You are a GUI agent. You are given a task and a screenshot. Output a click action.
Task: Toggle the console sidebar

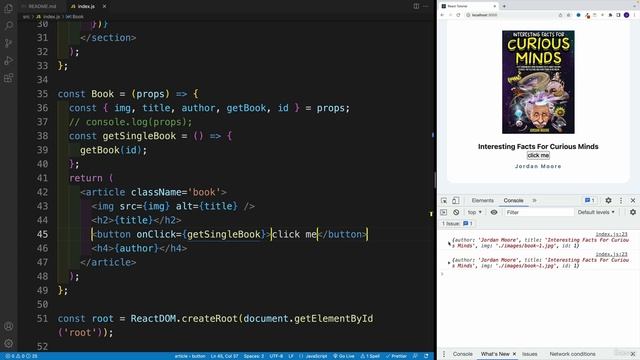pos(444,212)
